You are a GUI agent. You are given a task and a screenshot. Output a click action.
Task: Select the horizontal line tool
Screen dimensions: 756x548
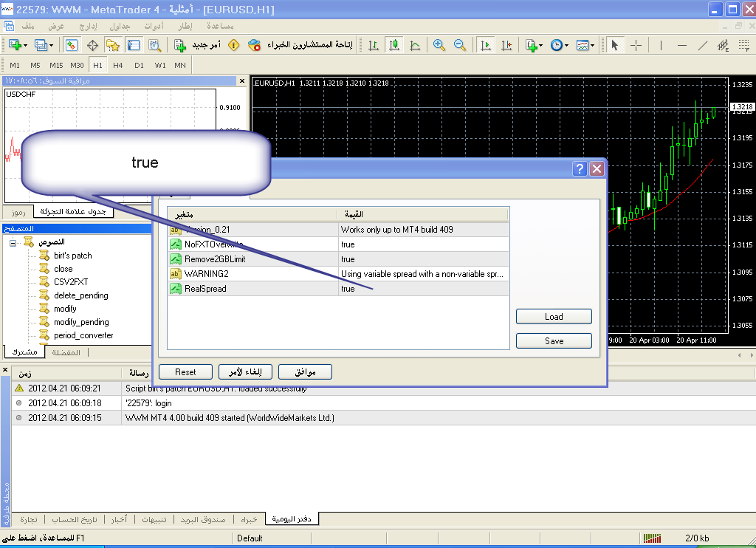(x=681, y=45)
